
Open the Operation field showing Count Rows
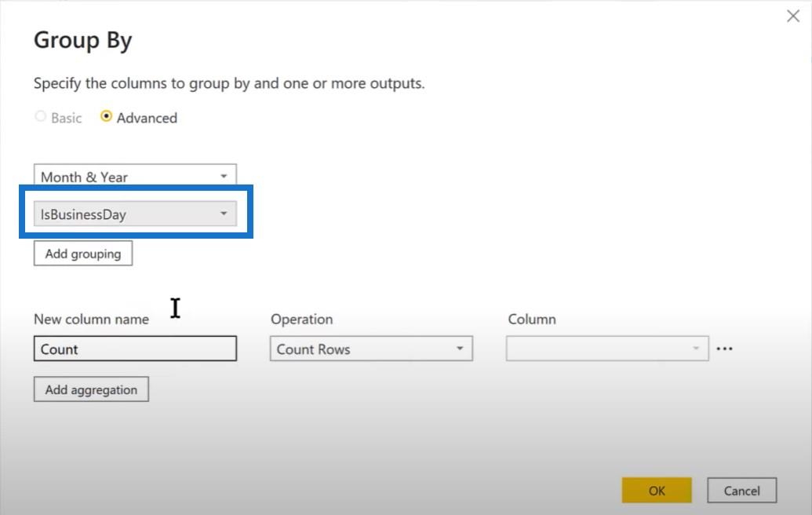click(371, 348)
